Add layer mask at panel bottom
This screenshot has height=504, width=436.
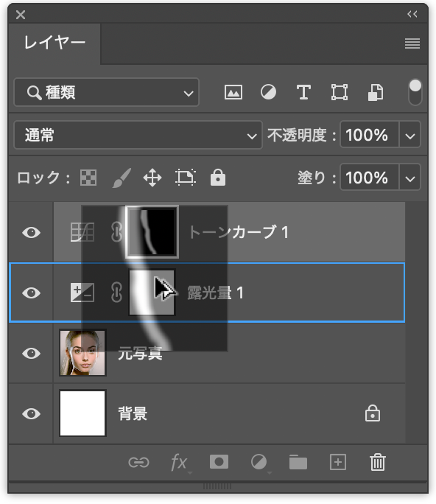(219, 462)
